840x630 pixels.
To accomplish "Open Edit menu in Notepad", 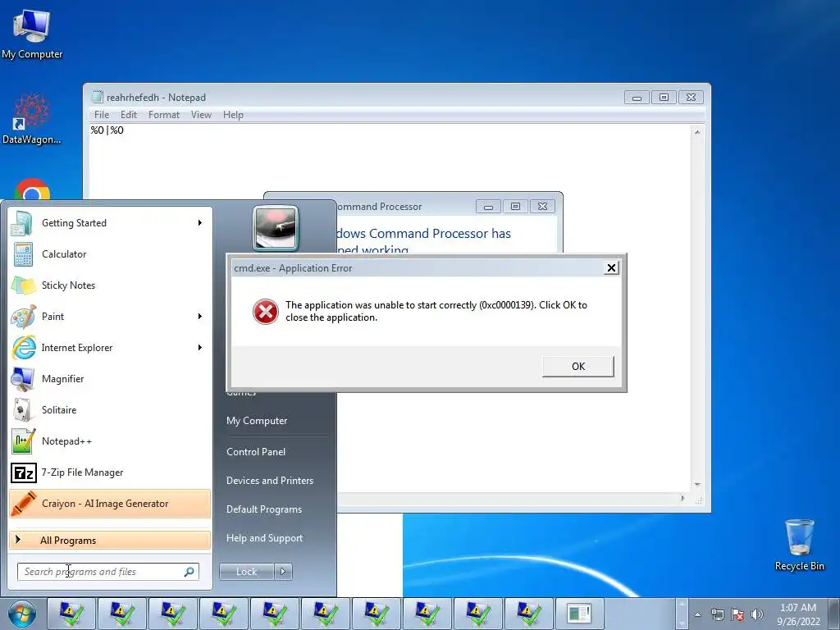I will click(129, 115).
